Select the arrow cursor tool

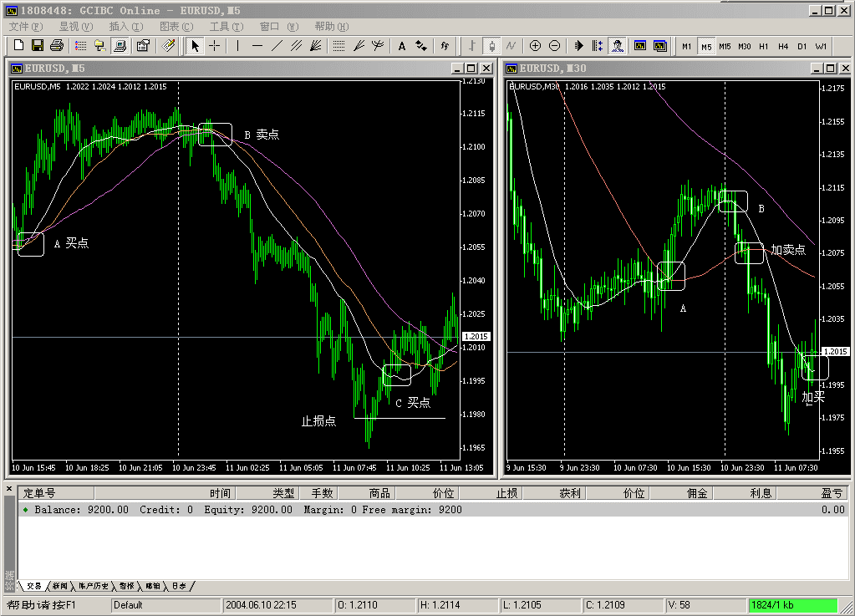(195, 46)
